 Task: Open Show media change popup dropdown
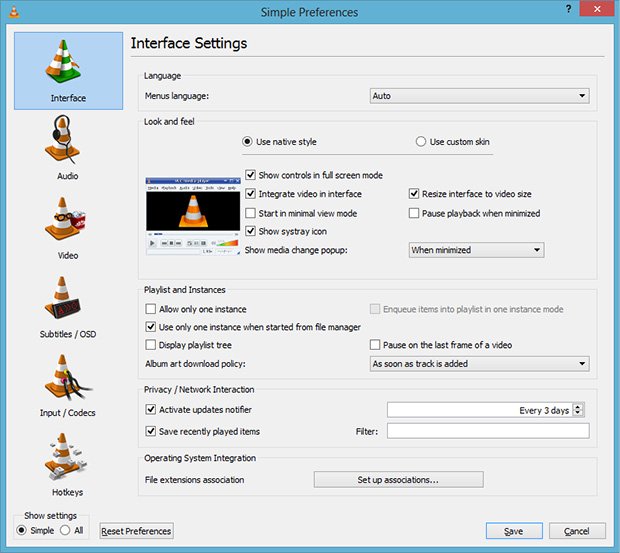[x=476, y=250]
